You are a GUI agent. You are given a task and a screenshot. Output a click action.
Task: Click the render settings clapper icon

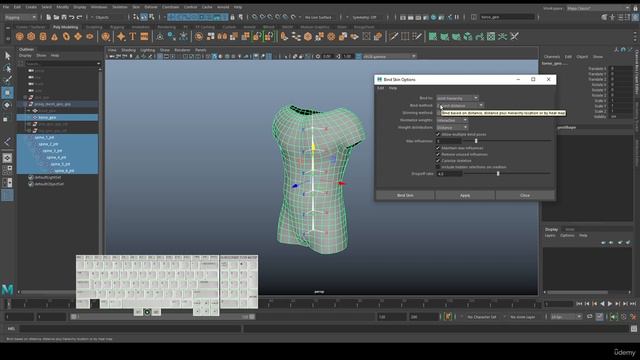[426, 17]
